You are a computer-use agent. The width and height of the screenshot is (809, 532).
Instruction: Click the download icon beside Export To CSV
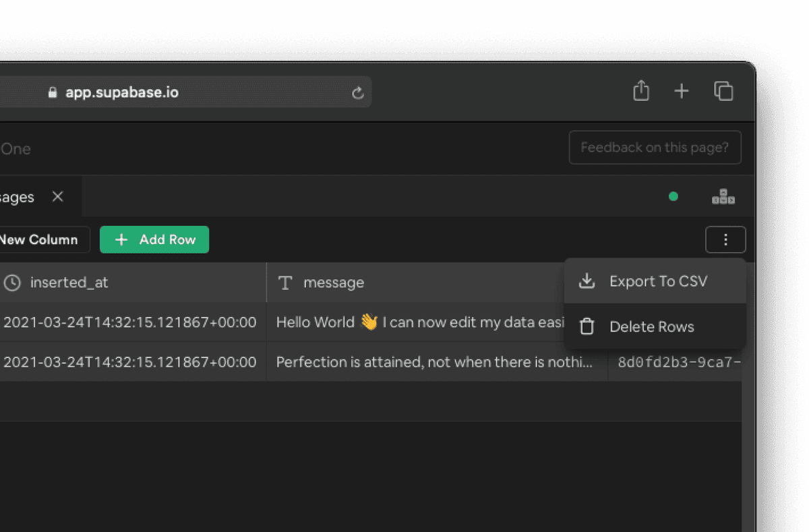588,280
